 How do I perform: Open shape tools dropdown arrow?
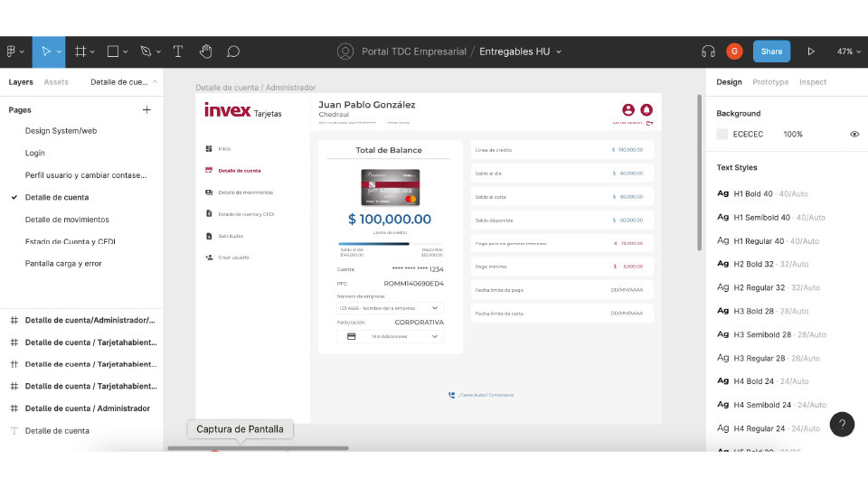tap(126, 52)
